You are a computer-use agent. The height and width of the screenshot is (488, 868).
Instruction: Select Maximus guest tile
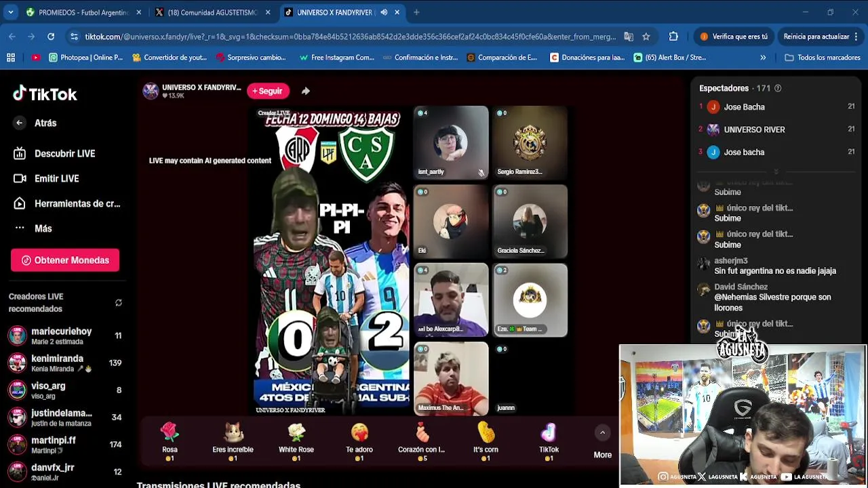(451, 378)
